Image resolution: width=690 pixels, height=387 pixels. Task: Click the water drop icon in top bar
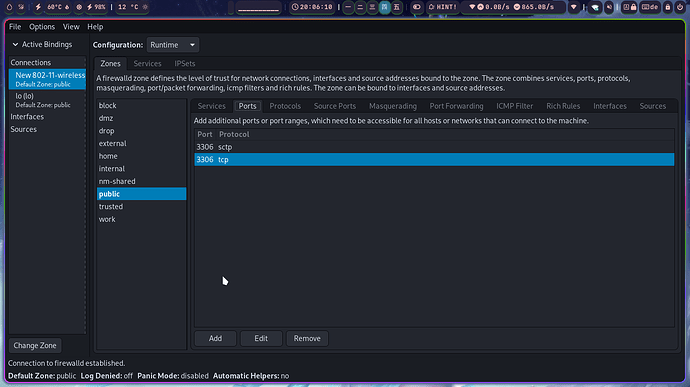[9, 7]
